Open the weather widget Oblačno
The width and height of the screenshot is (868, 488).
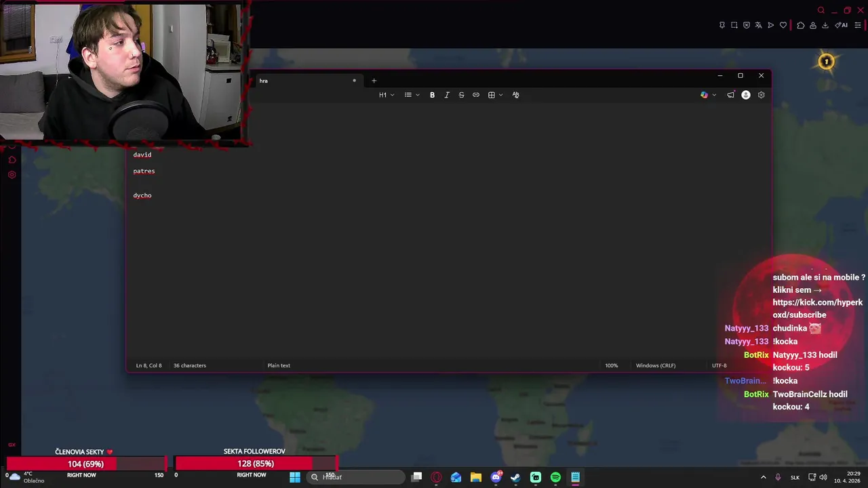[x=26, y=477]
